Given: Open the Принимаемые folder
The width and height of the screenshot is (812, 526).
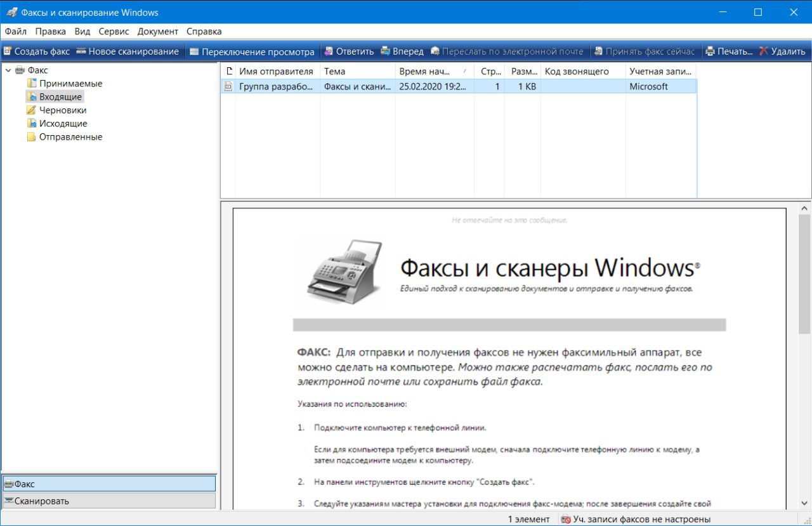Looking at the screenshot, I should 70,84.
